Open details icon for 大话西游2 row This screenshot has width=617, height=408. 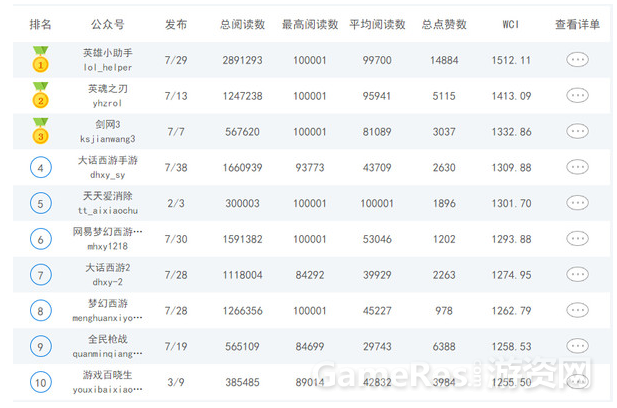click(577, 275)
